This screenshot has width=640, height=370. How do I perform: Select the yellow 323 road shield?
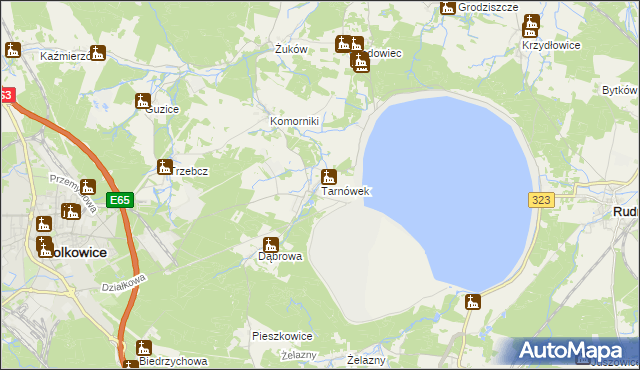click(541, 200)
